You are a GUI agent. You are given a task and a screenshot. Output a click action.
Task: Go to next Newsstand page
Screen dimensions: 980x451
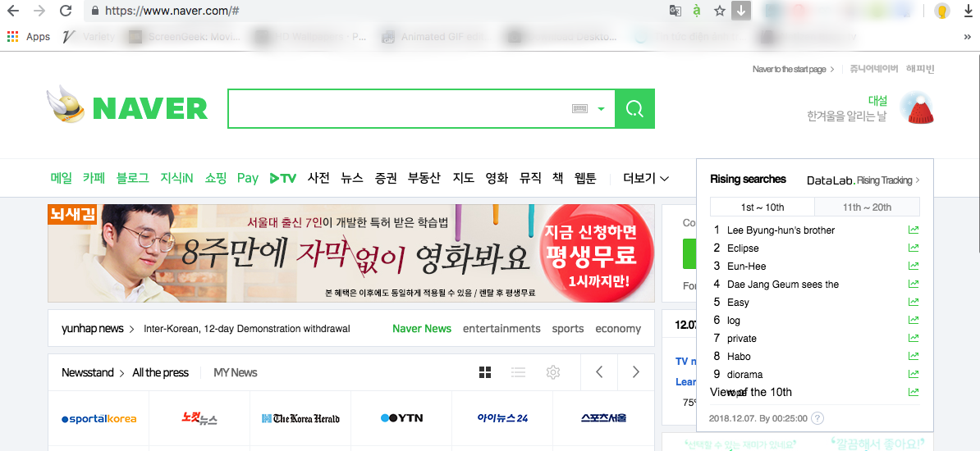pos(636,372)
